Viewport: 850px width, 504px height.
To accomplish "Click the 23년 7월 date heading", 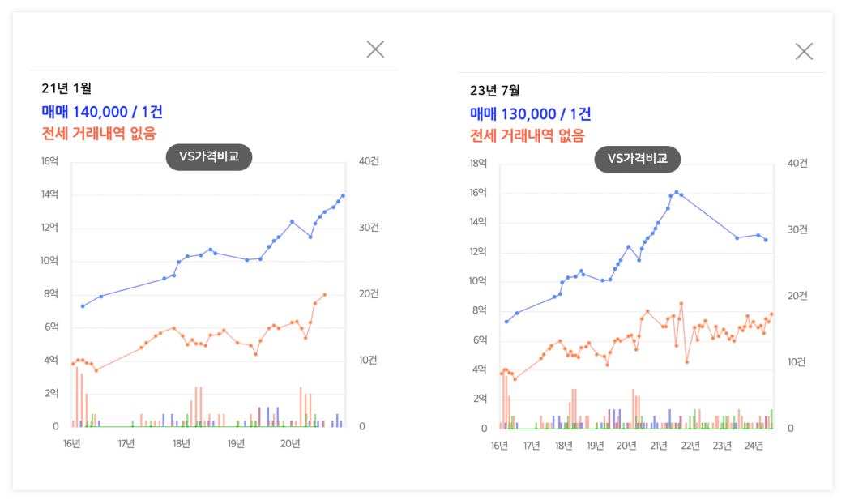I will [x=495, y=90].
